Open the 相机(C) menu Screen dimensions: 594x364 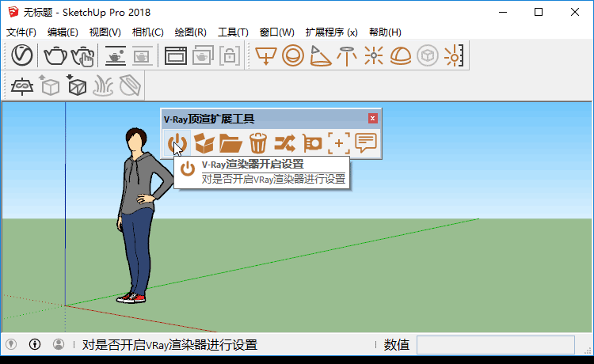pos(148,32)
